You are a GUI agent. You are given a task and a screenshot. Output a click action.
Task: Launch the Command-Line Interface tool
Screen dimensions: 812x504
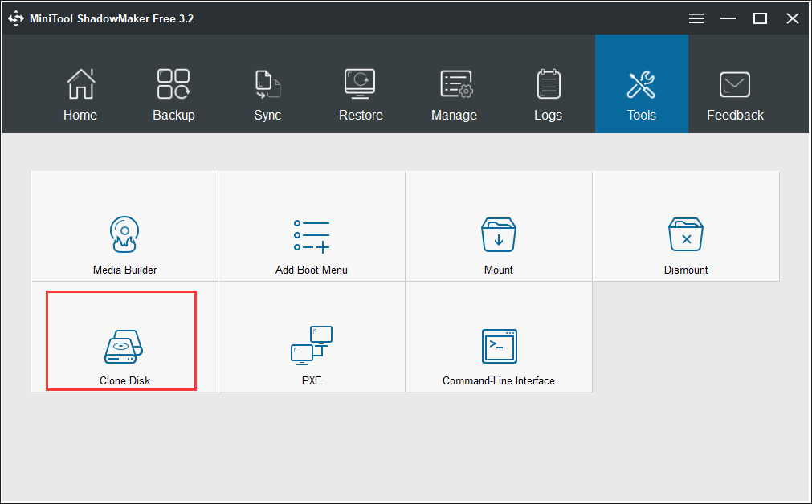pyautogui.click(x=499, y=337)
